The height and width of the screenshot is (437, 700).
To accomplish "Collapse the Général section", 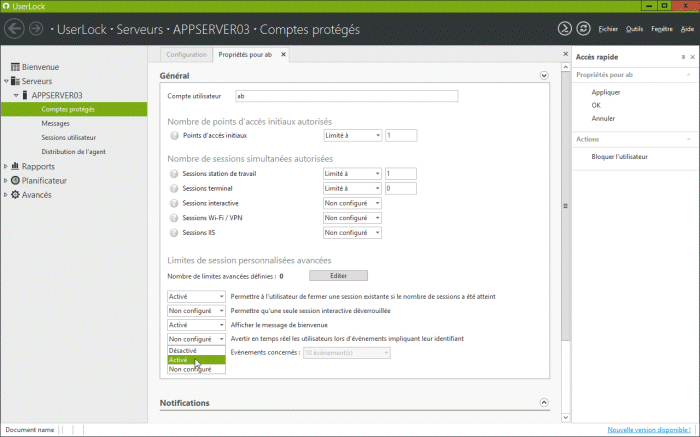I will (x=544, y=75).
